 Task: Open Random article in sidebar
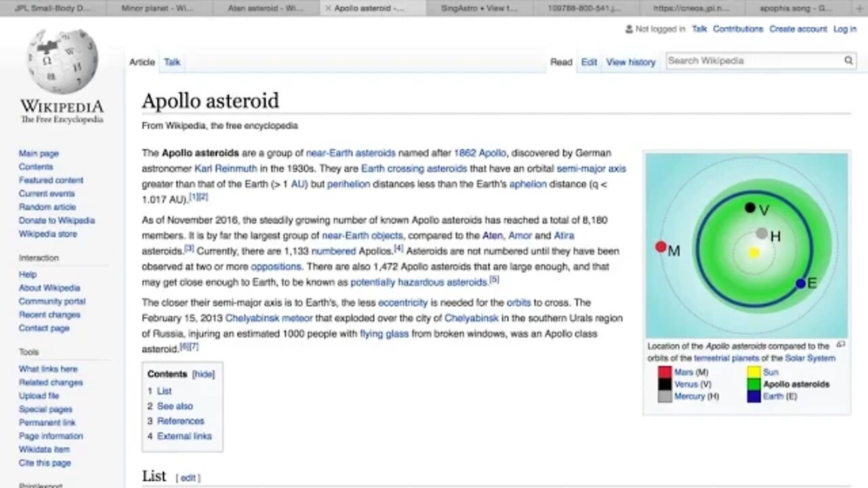47,207
